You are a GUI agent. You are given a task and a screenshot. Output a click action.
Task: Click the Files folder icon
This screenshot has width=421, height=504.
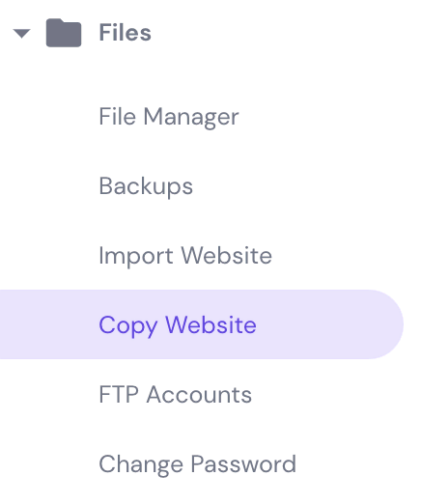[x=64, y=33]
